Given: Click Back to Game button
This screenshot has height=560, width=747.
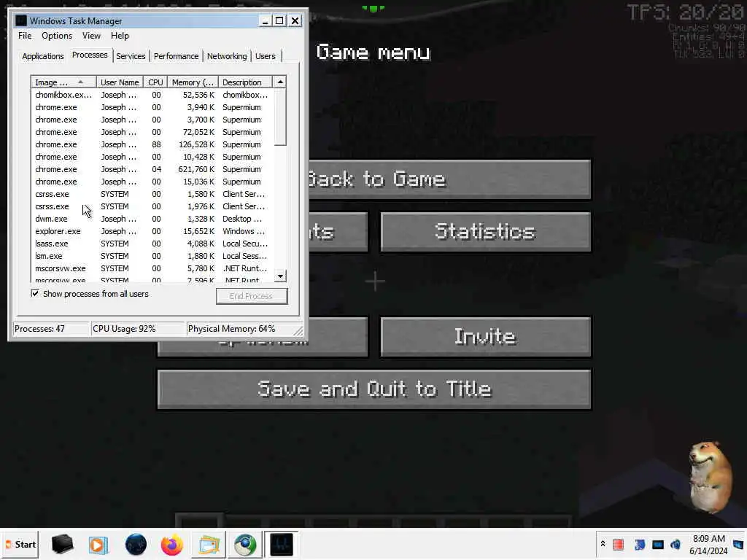Looking at the screenshot, I should tap(449, 179).
